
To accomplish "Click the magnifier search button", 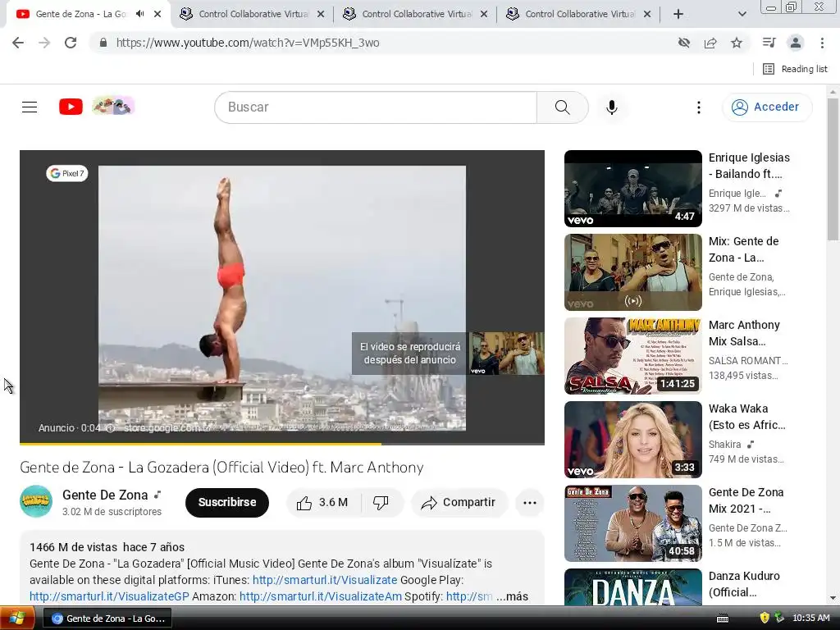I will [563, 107].
